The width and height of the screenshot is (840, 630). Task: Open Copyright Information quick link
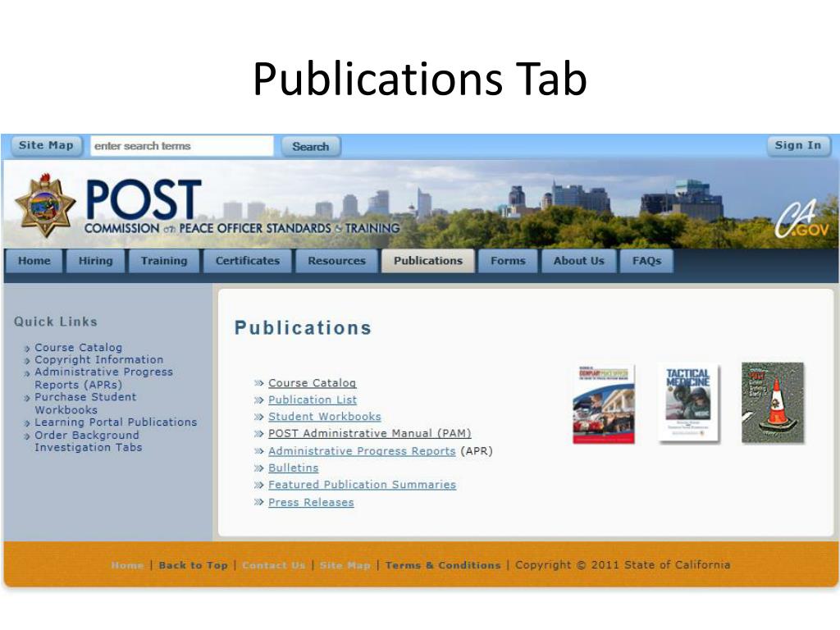click(99, 359)
